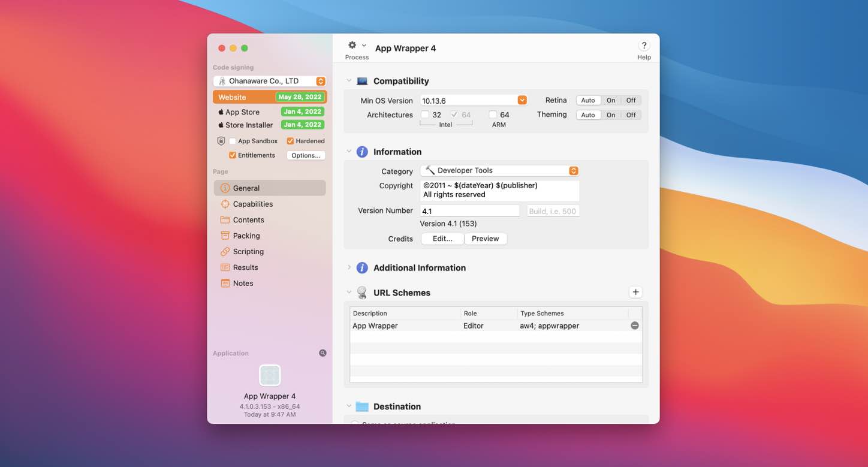Open the Results page
868x467 pixels.
(270, 267)
